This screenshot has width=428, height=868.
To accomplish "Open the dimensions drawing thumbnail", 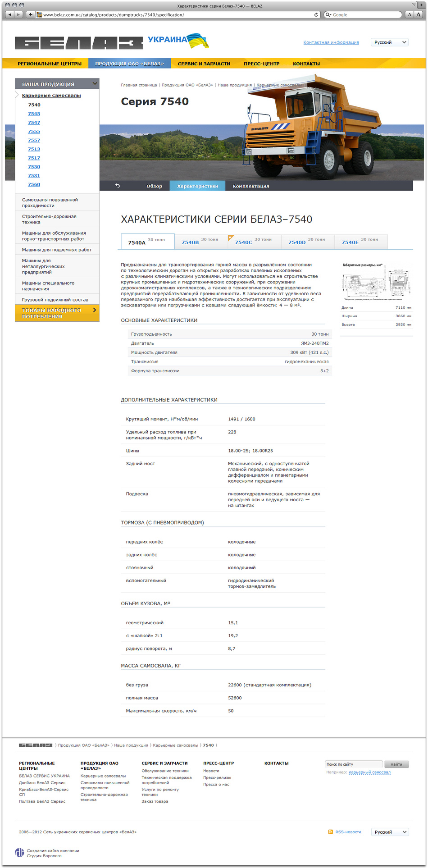I will click(x=376, y=283).
